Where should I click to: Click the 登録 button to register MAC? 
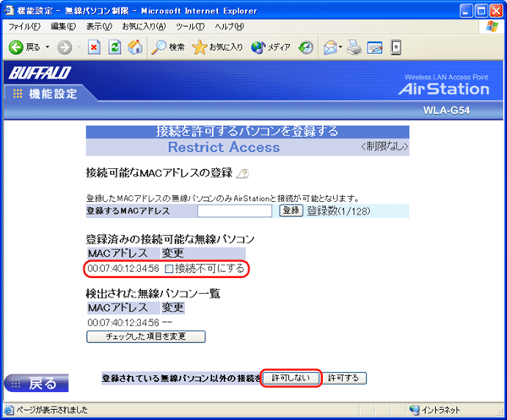pyautogui.click(x=291, y=210)
